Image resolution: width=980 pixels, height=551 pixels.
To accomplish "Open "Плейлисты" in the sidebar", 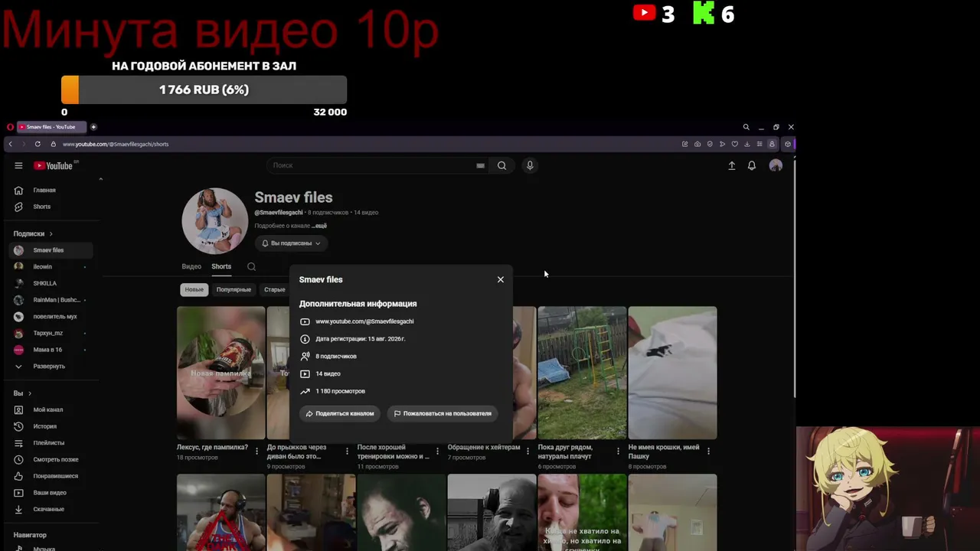I will pos(51,443).
